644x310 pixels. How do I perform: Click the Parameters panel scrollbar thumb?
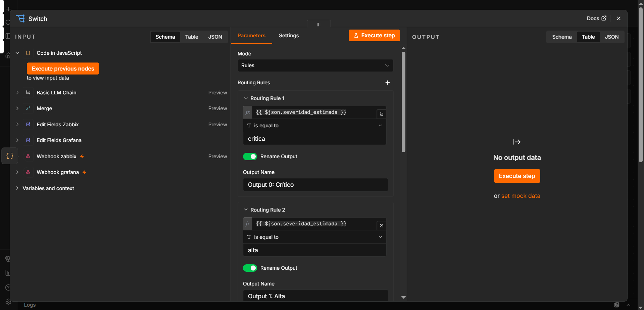click(403, 102)
